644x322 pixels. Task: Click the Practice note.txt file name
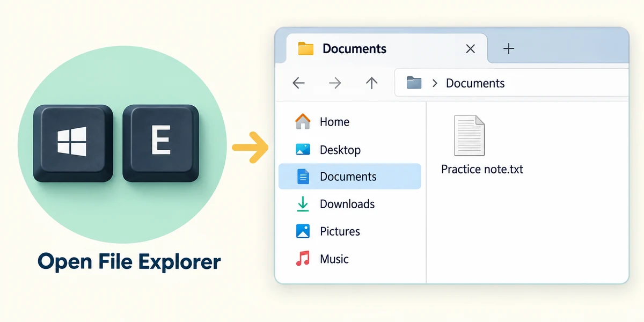[x=482, y=170]
